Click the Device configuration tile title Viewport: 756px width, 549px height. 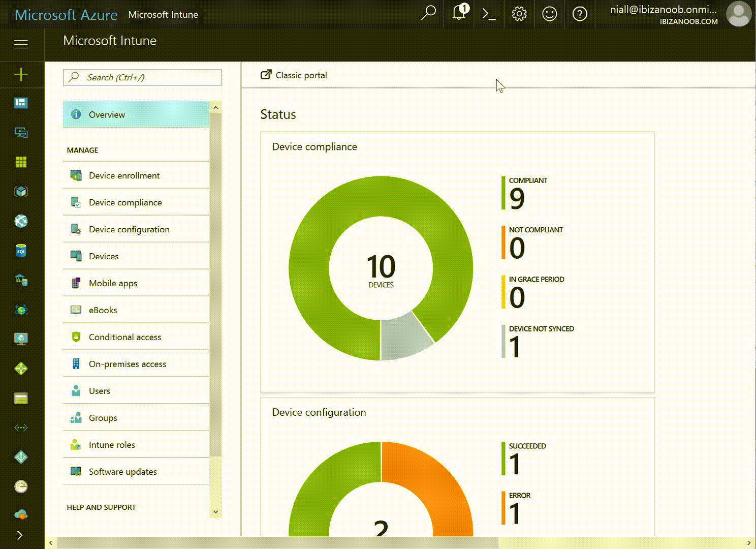click(x=319, y=412)
